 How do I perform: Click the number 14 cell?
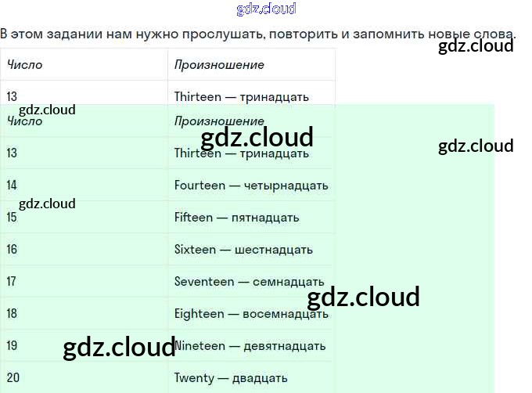[x=12, y=186]
